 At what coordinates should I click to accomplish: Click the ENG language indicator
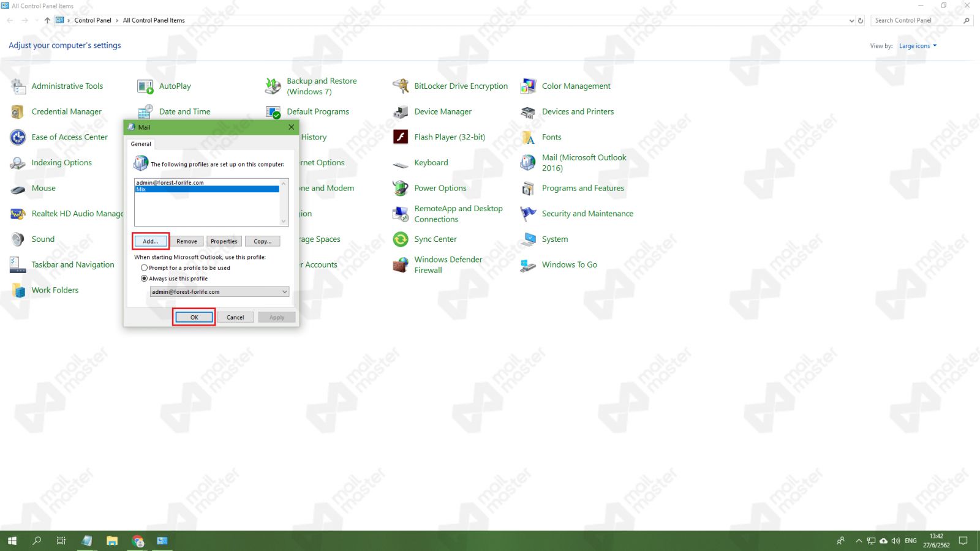point(911,541)
